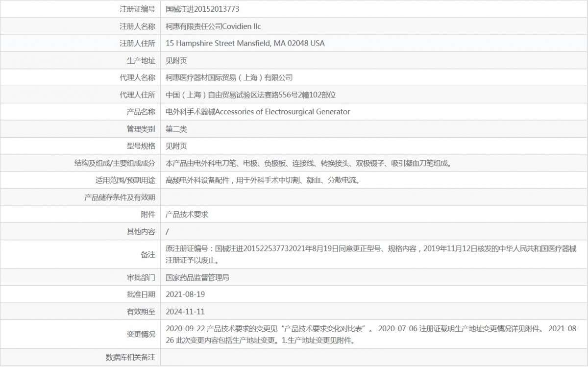The height and width of the screenshot is (367, 588).
Task: Click approval department 国家药品监督管理局
Action: click(197, 277)
